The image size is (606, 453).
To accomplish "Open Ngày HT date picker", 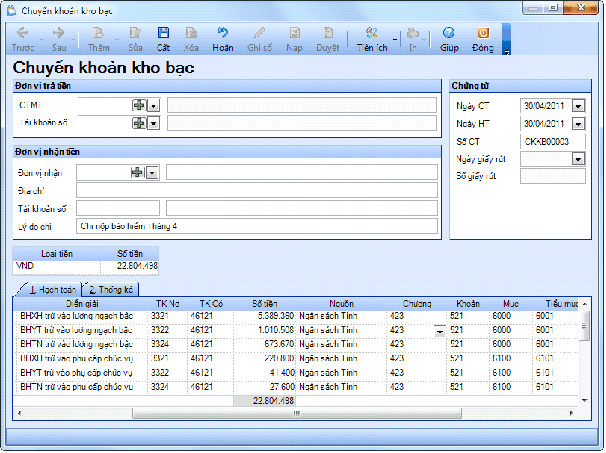I will [578, 124].
